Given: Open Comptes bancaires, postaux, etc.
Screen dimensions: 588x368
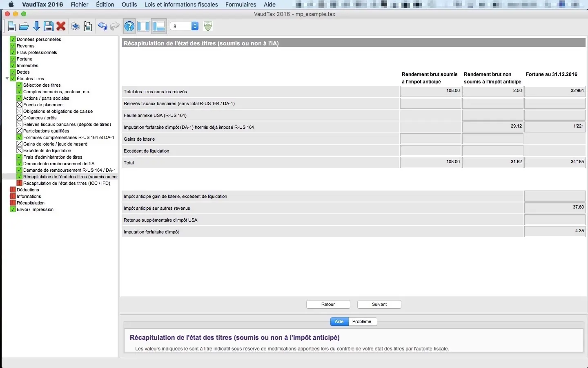Looking at the screenshot, I should point(57,92).
